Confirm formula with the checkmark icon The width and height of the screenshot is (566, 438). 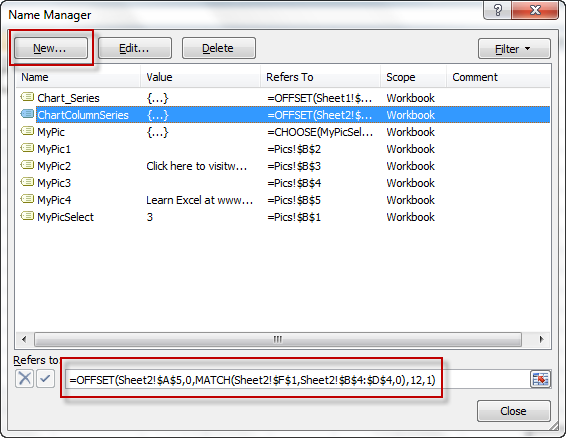(x=45, y=379)
